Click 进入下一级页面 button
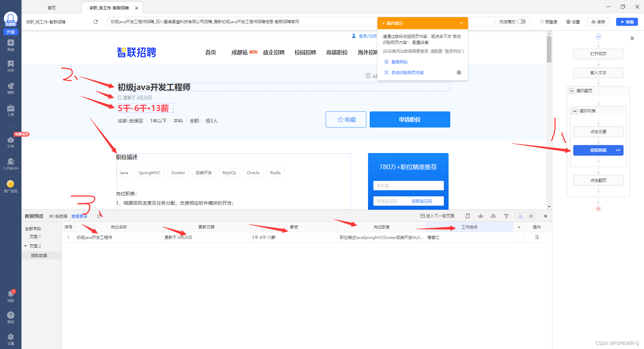This screenshot has height=349, width=644. click(438, 216)
